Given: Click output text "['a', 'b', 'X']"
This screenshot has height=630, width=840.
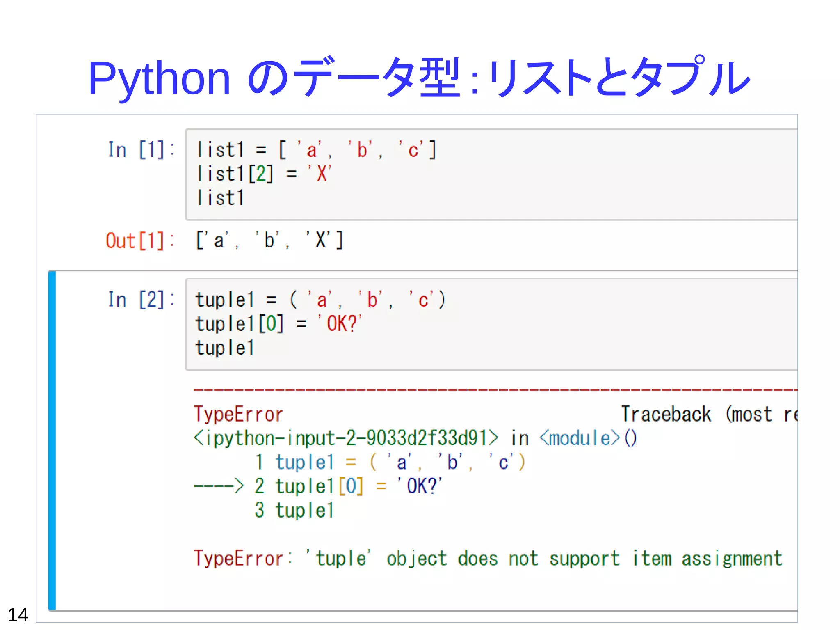Looking at the screenshot, I should [269, 240].
